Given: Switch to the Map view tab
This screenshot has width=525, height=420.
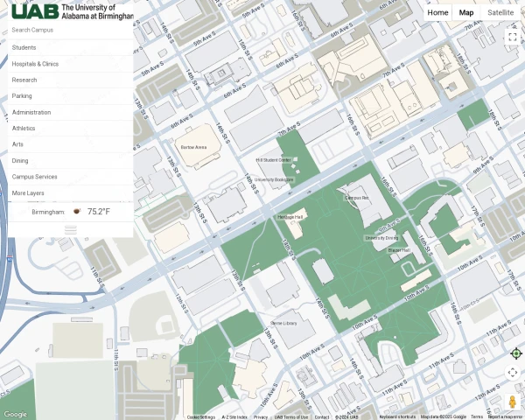Looking at the screenshot, I should pos(466,13).
